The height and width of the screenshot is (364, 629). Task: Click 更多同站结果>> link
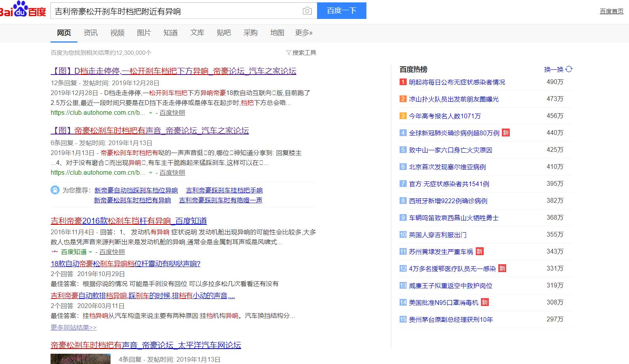tap(73, 327)
